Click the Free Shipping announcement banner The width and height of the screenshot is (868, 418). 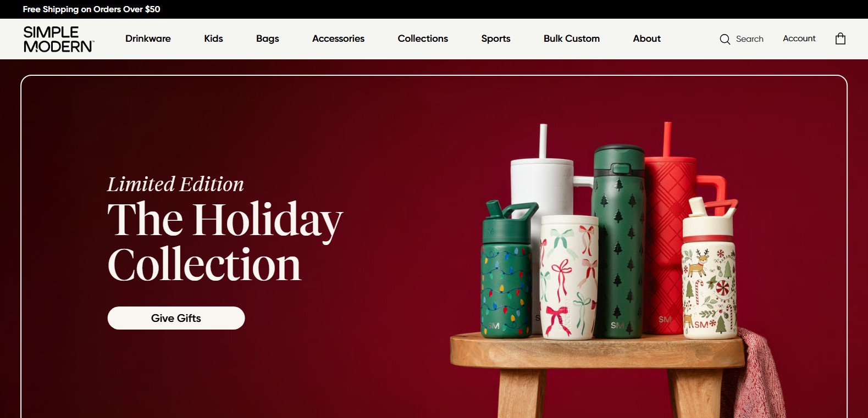(x=91, y=9)
